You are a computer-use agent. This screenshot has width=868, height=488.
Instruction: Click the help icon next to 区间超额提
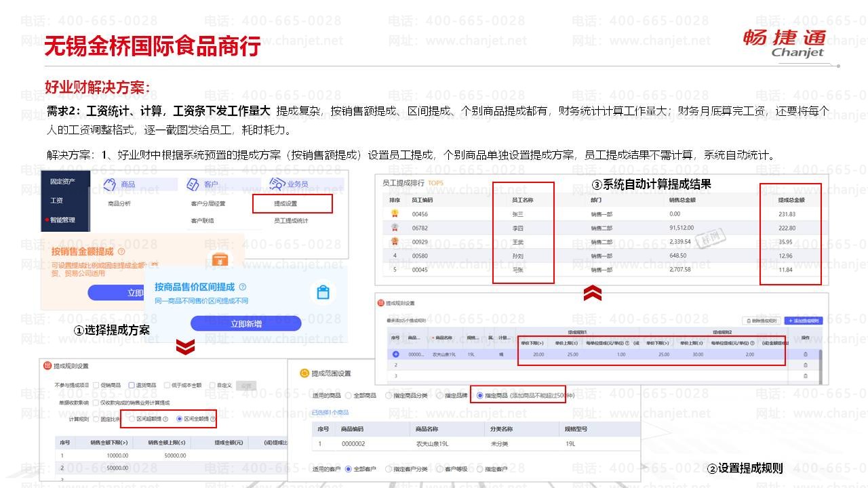pos(165,419)
